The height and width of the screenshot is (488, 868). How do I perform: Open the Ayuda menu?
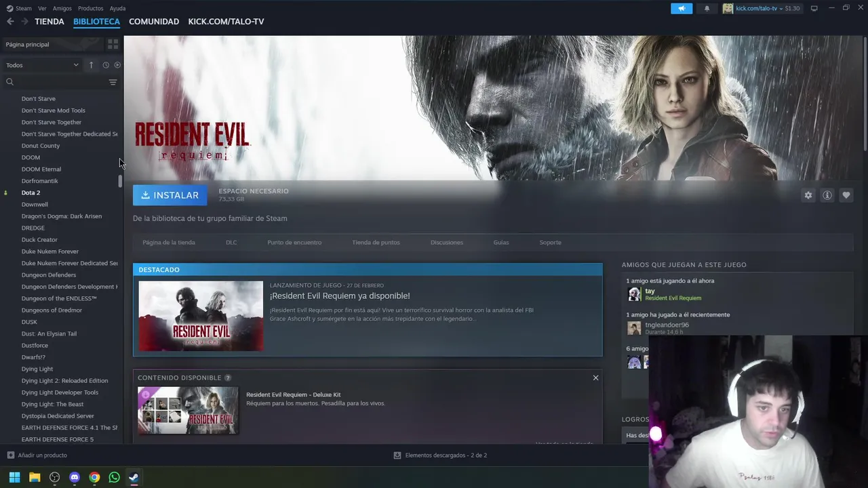(x=117, y=8)
